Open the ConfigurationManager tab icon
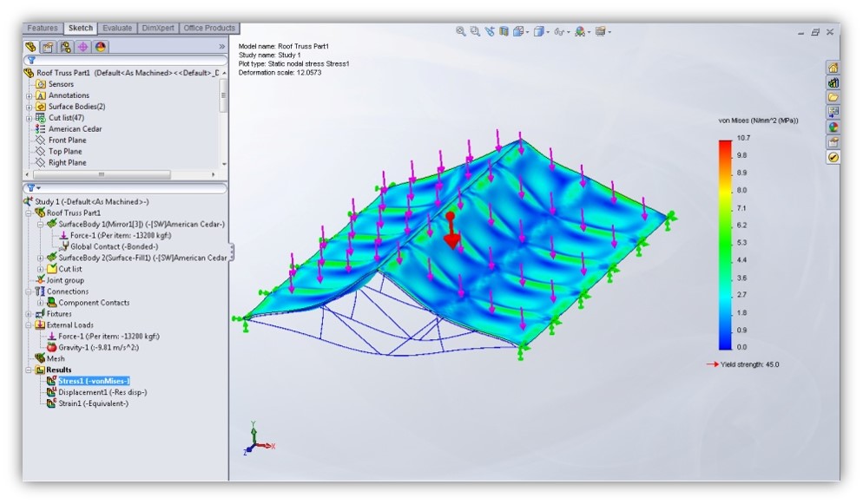Screen dimensions: 863x504 tap(65, 47)
